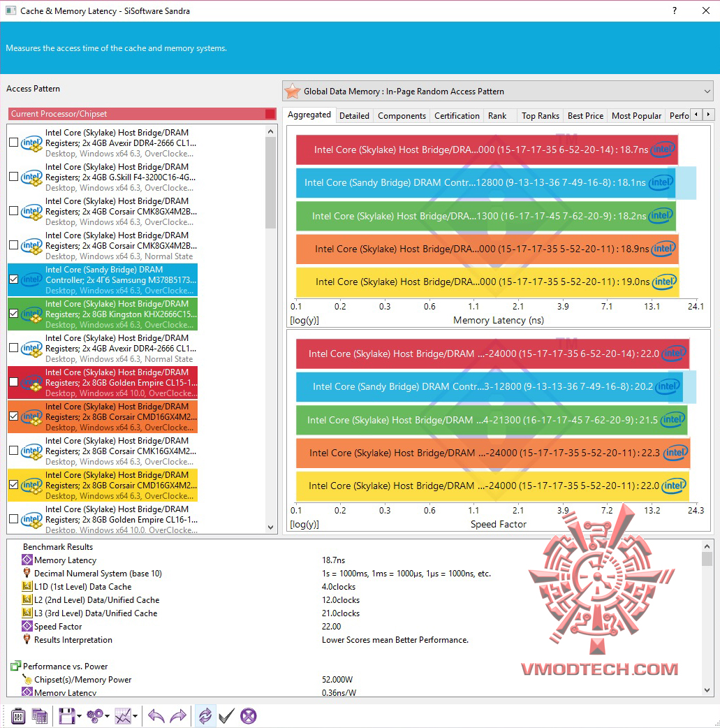720x728 pixels.
Task: Switch to the Detailed tab
Action: pyautogui.click(x=354, y=115)
